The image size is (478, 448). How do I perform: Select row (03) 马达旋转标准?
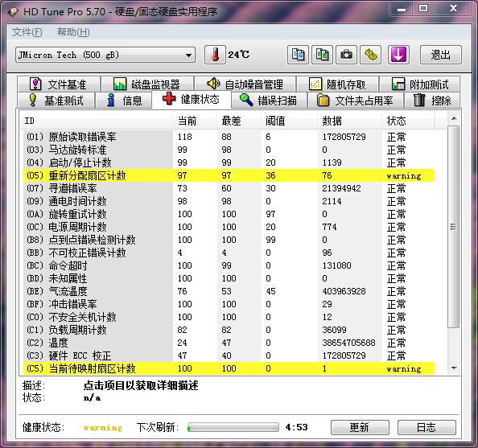229,150
